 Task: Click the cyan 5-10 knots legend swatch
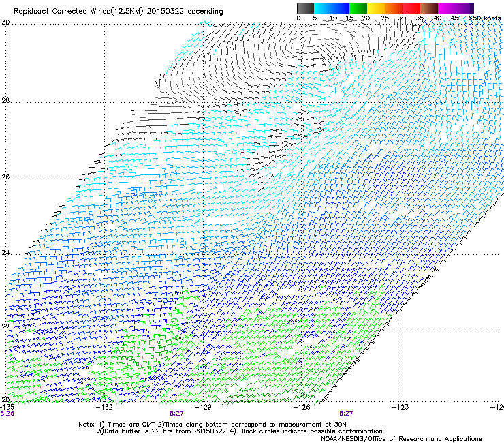point(323,8)
